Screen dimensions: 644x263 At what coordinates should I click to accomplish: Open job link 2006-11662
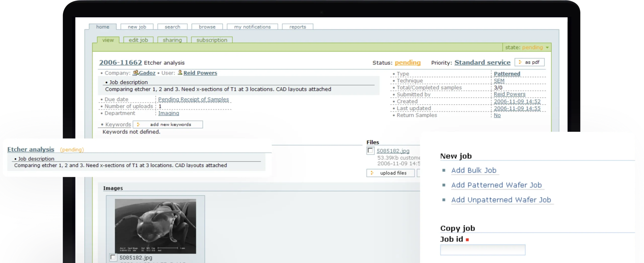tap(120, 62)
